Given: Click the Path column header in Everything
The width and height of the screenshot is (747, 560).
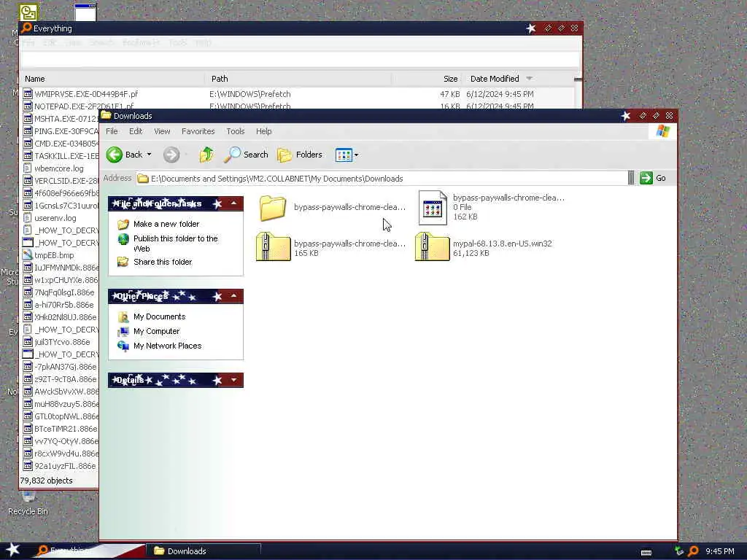Looking at the screenshot, I should click(298, 79).
